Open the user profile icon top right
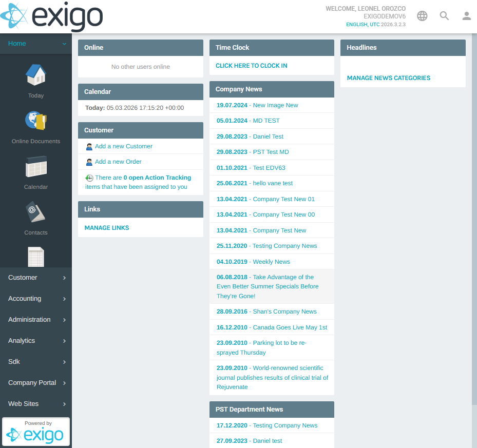This screenshot has height=448, width=477. (x=466, y=16)
